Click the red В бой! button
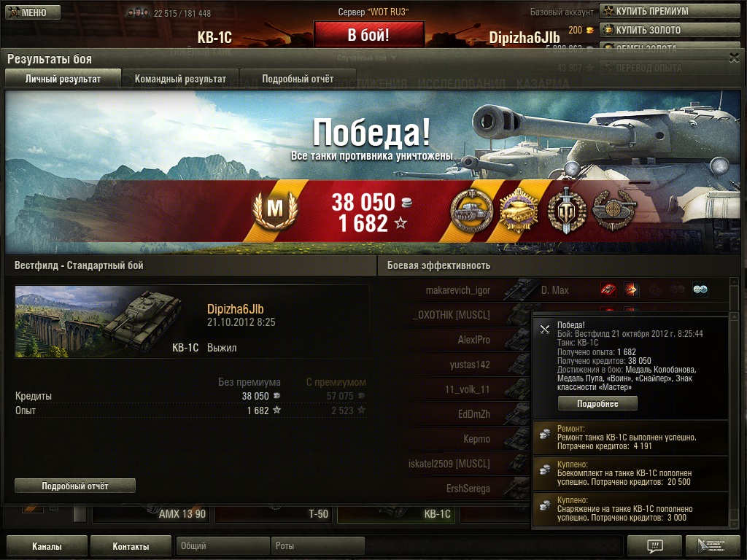Screen dimensions: 747x560 [368, 35]
